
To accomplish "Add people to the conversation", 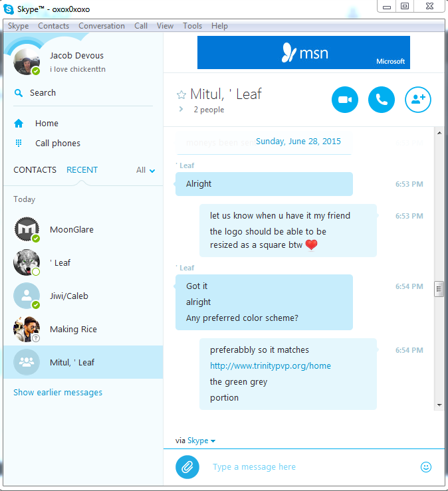I will pos(418,100).
